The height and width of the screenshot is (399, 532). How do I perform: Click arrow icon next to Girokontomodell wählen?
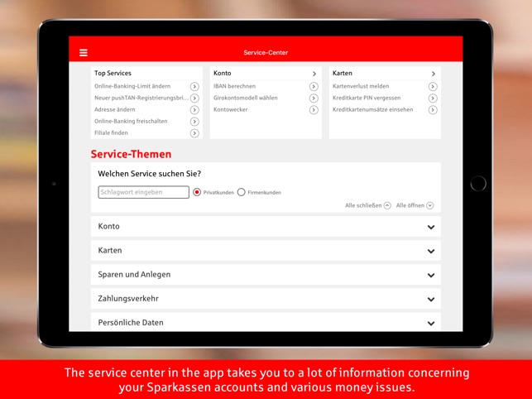pyautogui.click(x=314, y=99)
